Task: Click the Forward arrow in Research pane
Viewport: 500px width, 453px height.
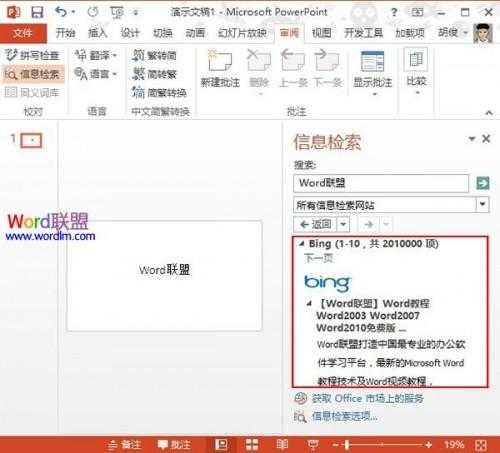Action: click(368, 224)
